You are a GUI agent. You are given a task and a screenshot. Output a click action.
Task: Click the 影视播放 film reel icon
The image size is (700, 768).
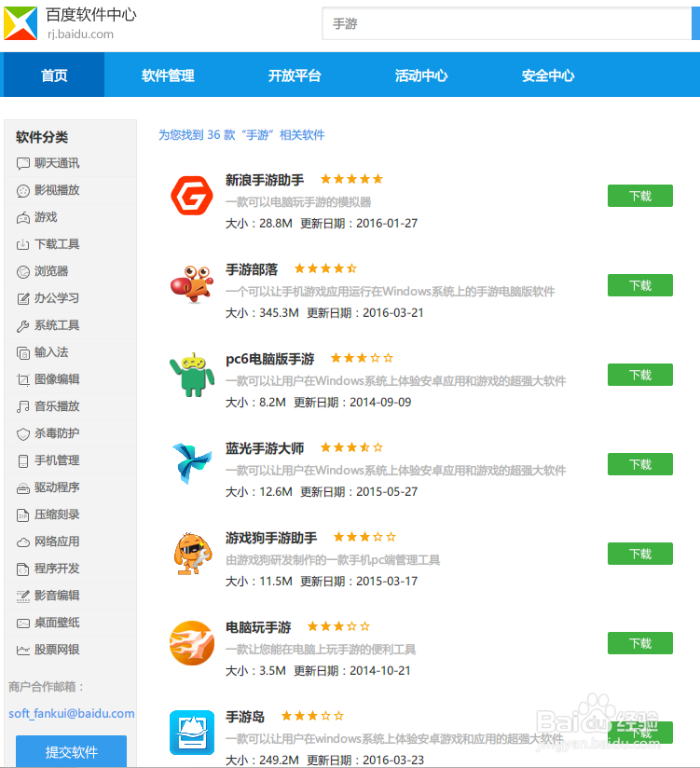pos(23,190)
